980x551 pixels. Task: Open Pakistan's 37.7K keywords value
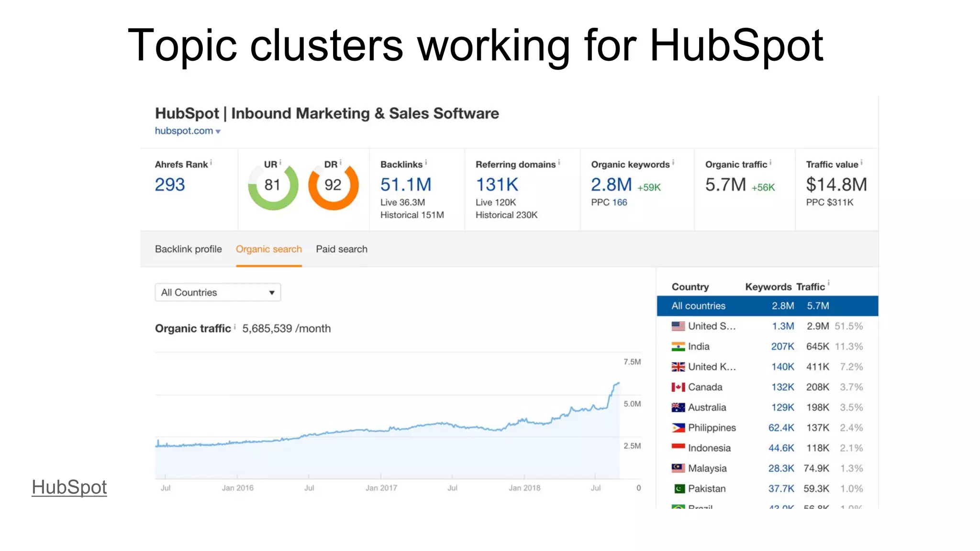tap(781, 489)
